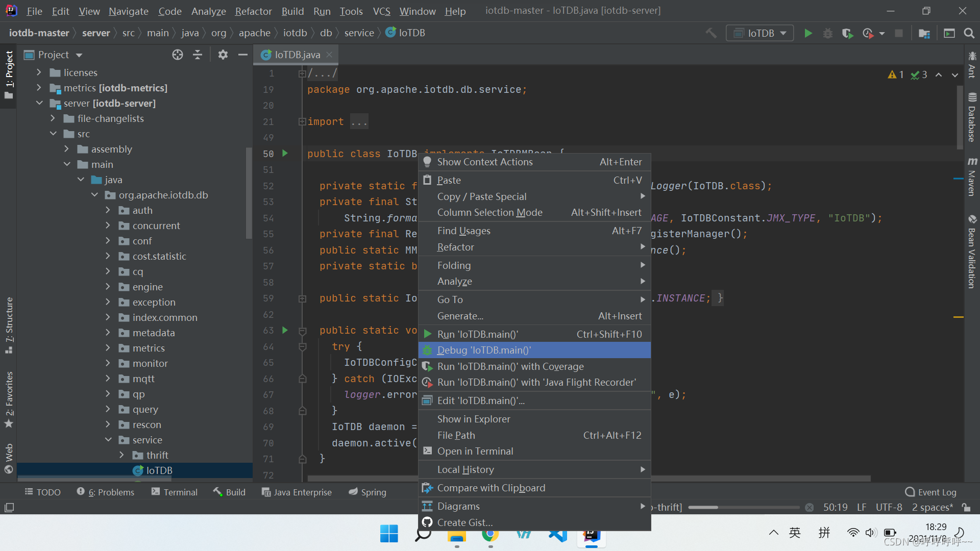Open the 6: Problems tool window
The width and height of the screenshot is (980, 551).
tap(106, 492)
